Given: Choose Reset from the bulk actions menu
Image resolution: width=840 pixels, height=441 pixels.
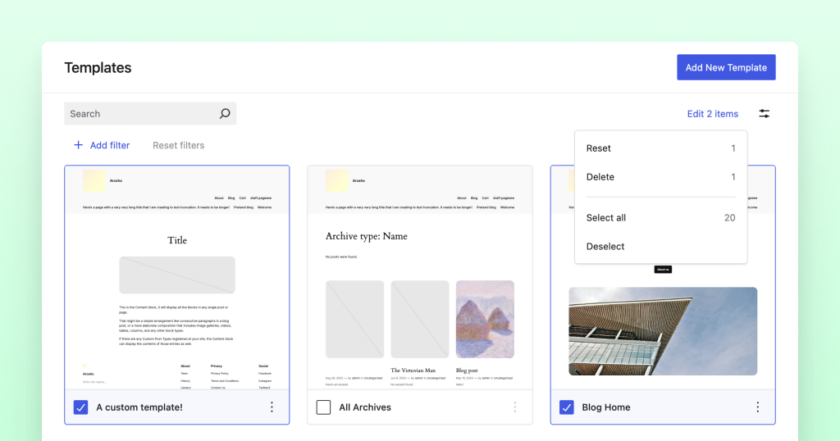Looking at the screenshot, I should tap(661, 148).
